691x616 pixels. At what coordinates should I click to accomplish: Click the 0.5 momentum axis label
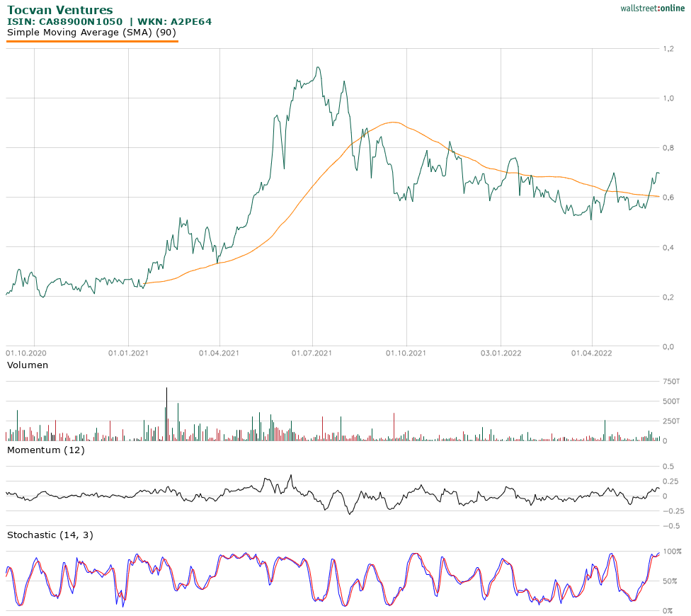tap(668, 466)
